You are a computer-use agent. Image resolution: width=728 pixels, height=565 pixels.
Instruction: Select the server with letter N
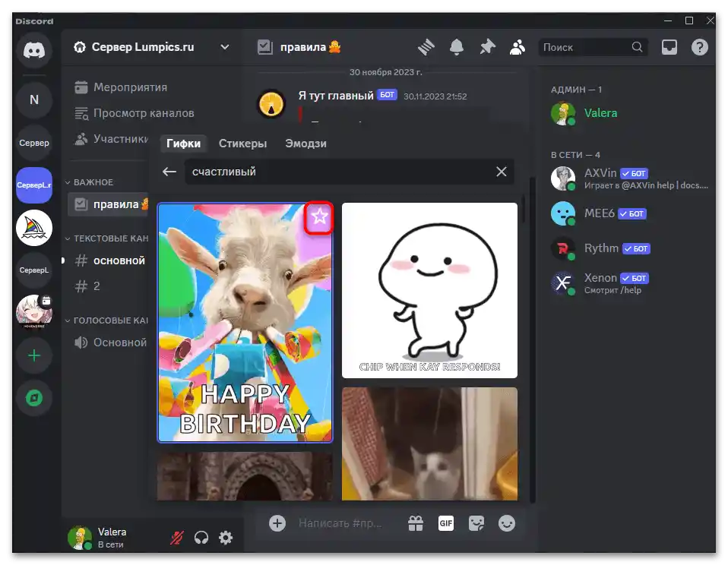[34, 99]
